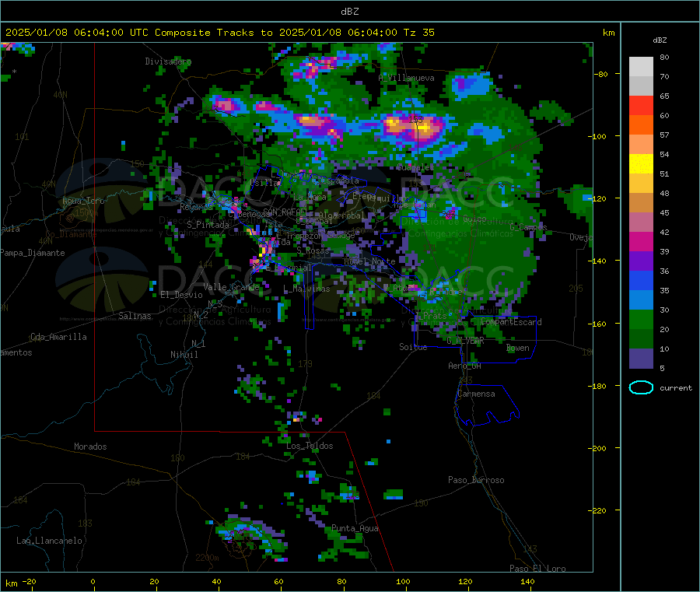Click the 'Soitue' map label

413,347
